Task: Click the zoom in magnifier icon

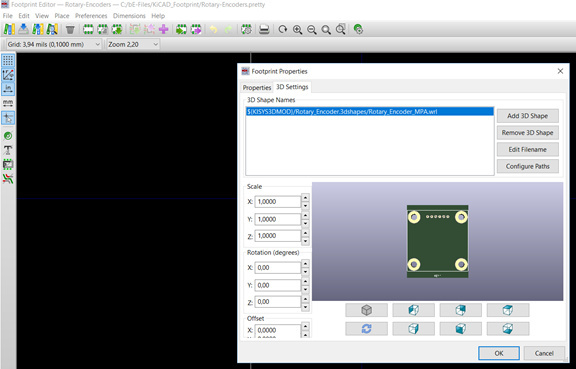Action: point(297,29)
